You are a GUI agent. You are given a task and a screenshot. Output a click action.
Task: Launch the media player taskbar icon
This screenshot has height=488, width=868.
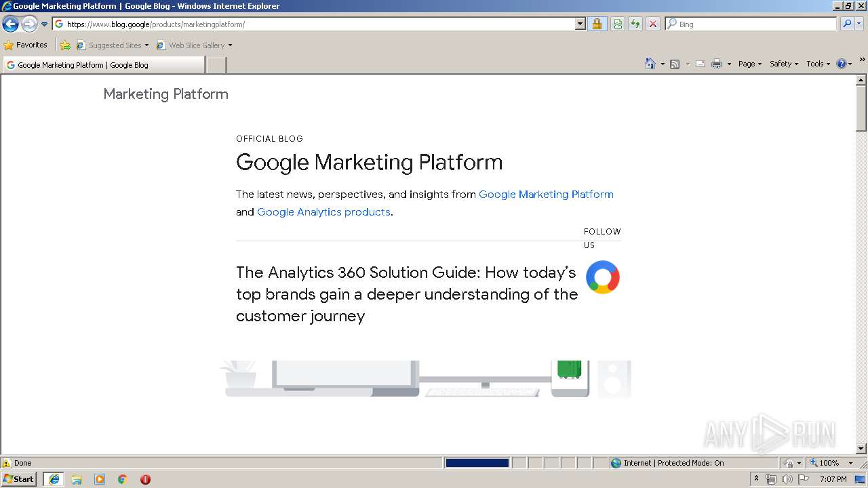pos(100,479)
